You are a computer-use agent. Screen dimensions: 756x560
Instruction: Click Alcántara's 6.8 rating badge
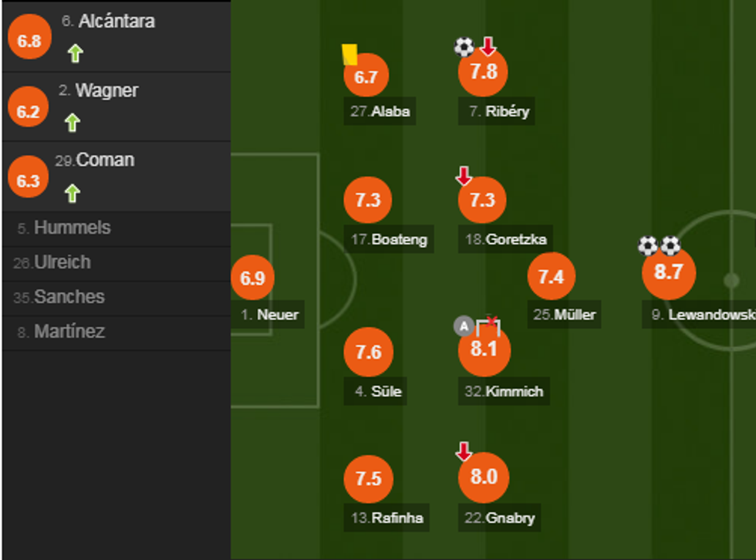pyautogui.click(x=29, y=40)
